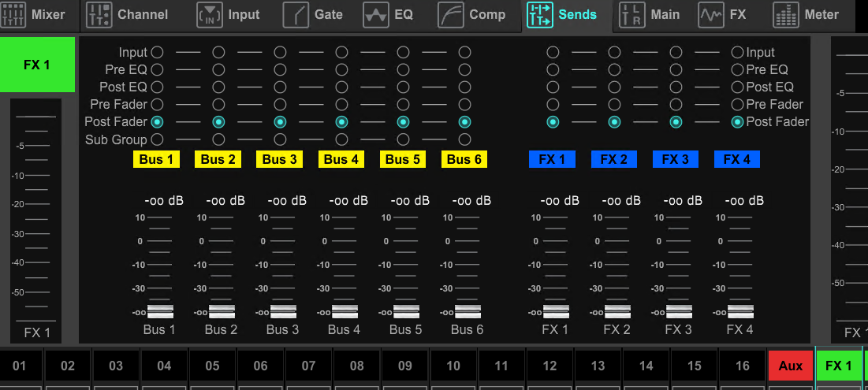Select the green FX 1 channel in bottom strip

[x=839, y=366]
